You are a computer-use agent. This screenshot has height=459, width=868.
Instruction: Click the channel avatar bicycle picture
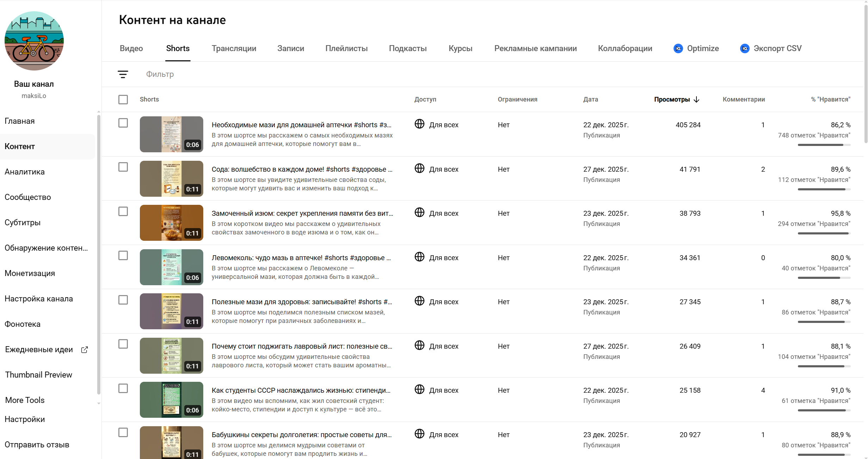[34, 41]
